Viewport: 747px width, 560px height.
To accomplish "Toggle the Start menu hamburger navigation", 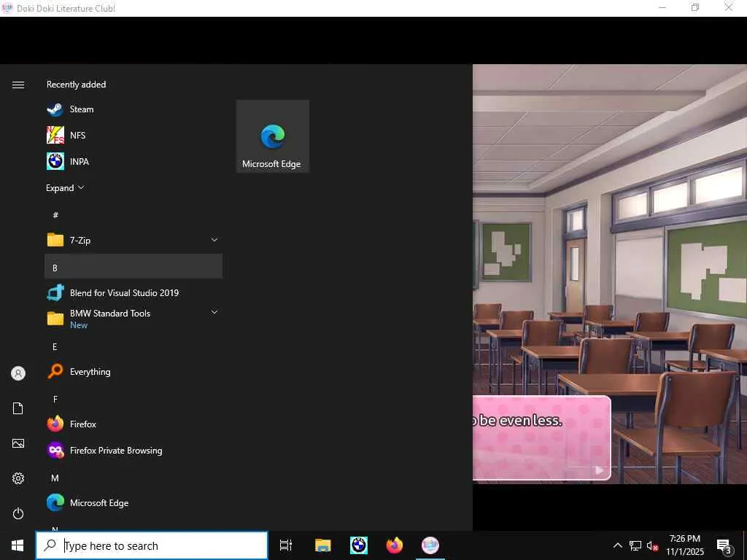I will 18,85.
